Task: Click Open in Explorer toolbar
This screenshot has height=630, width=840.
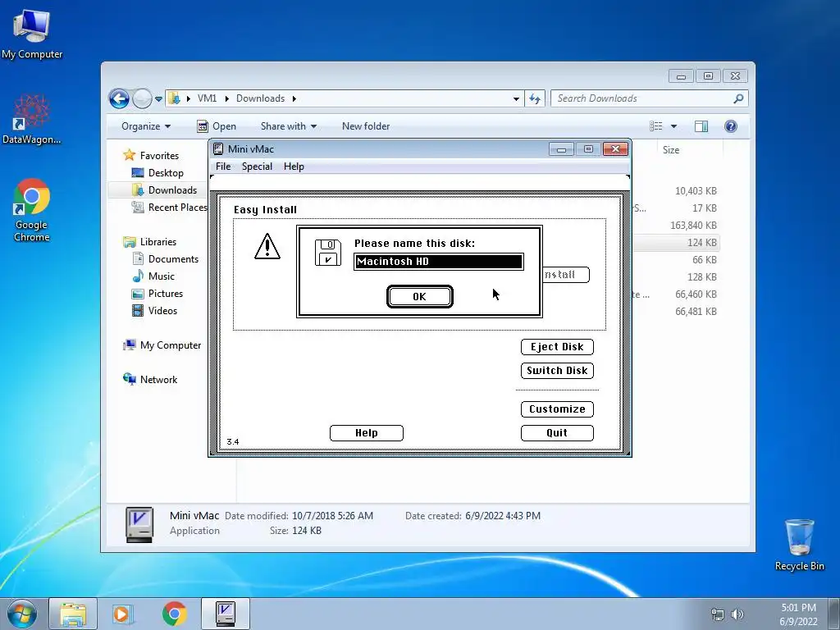Action: tap(217, 126)
